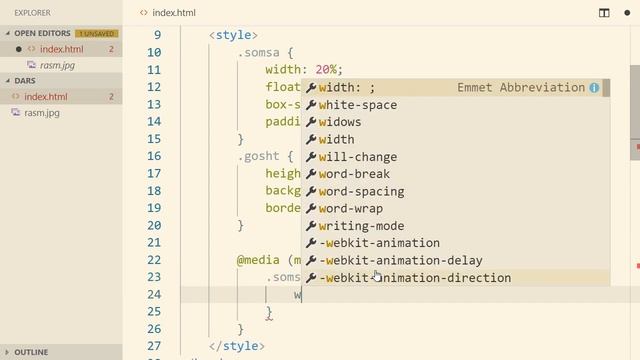Click the wrench icon beside will-change

click(311, 157)
